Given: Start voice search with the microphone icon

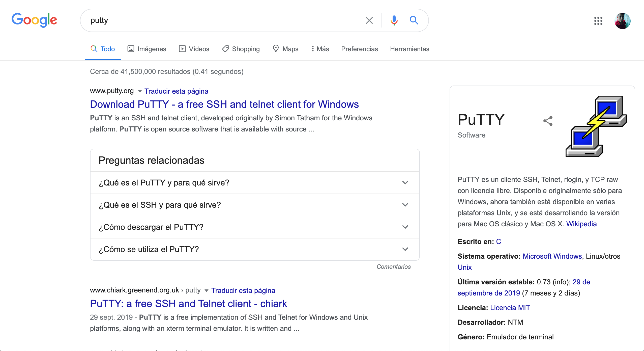Looking at the screenshot, I should pos(394,20).
